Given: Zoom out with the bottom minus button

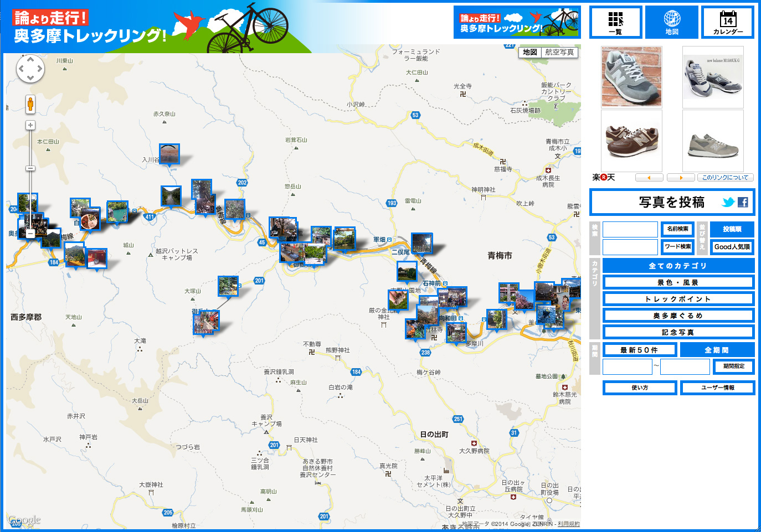Looking at the screenshot, I should coord(30,234).
